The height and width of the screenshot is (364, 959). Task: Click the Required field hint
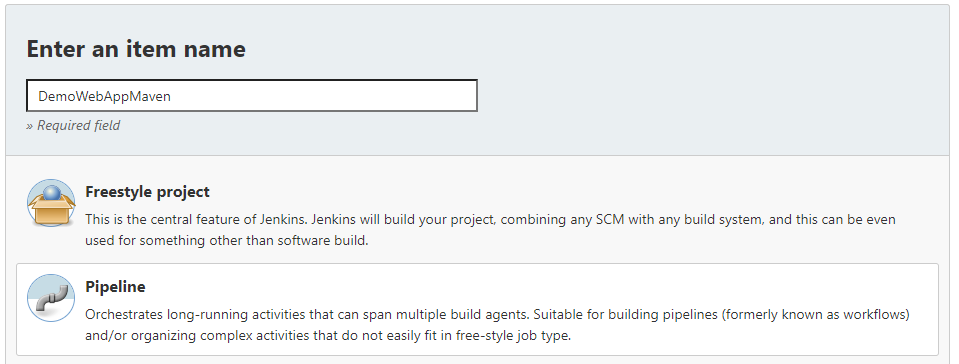point(73,125)
